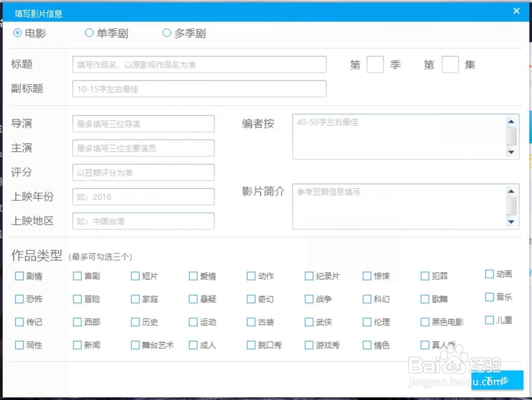Enable the 纪录片 genre checkbox
The height and width of the screenshot is (400, 532).
[309, 276]
